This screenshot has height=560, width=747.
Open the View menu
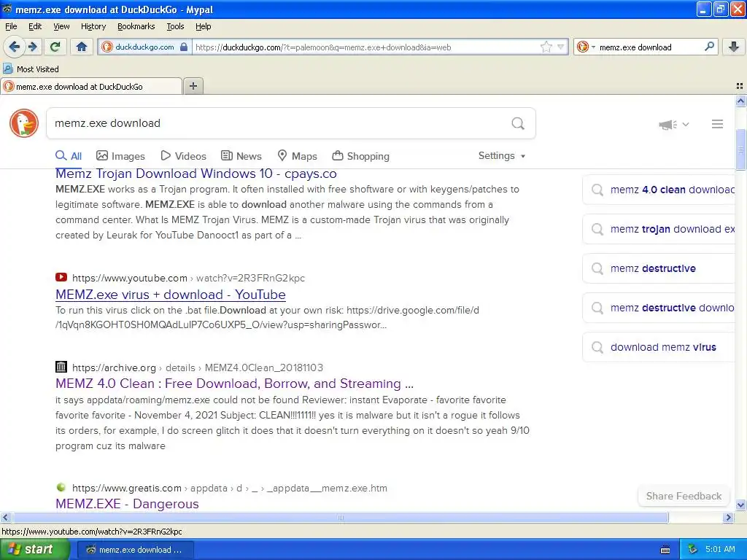point(61,26)
